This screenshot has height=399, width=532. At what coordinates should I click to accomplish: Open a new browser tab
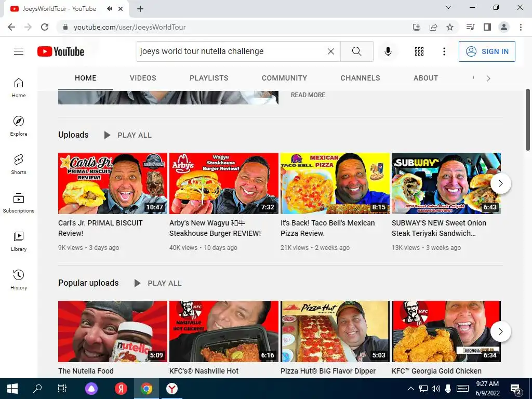140,9
